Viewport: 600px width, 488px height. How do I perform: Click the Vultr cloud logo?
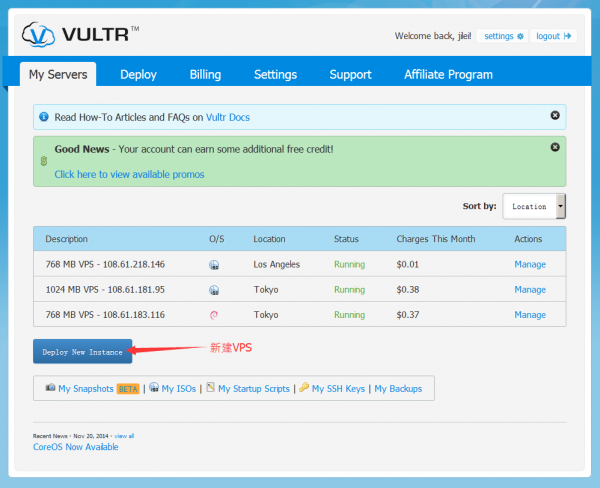click(38, 34)
